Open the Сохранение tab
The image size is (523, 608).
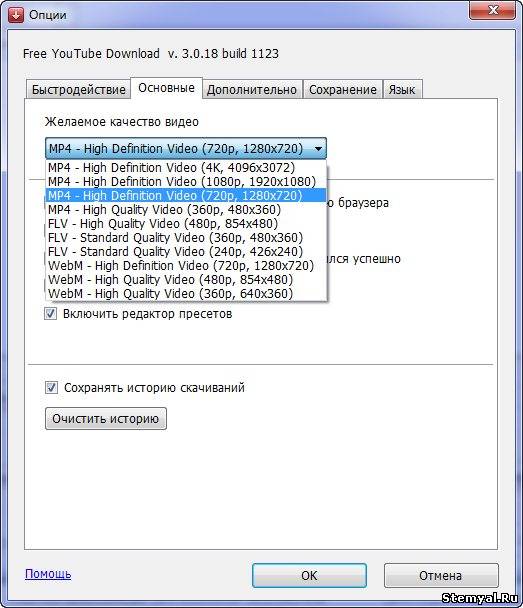coord(343,90)
